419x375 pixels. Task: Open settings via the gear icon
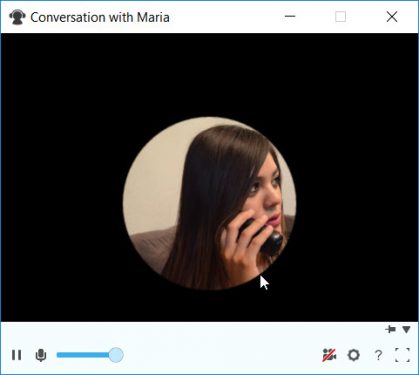(354, 355)
